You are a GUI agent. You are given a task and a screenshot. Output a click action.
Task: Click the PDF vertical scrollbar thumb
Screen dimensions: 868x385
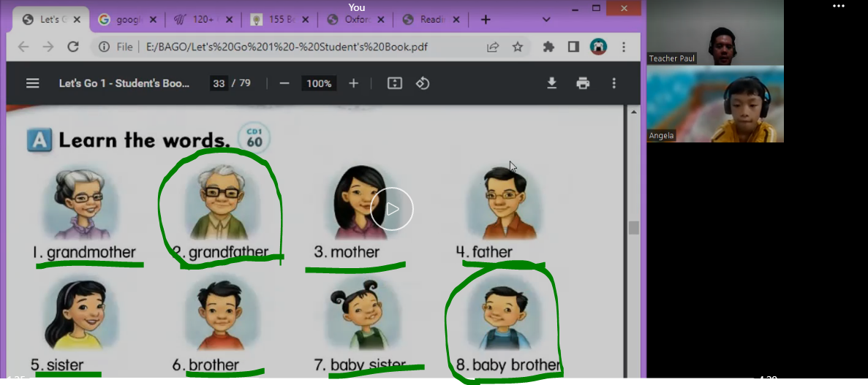(633, 227)
